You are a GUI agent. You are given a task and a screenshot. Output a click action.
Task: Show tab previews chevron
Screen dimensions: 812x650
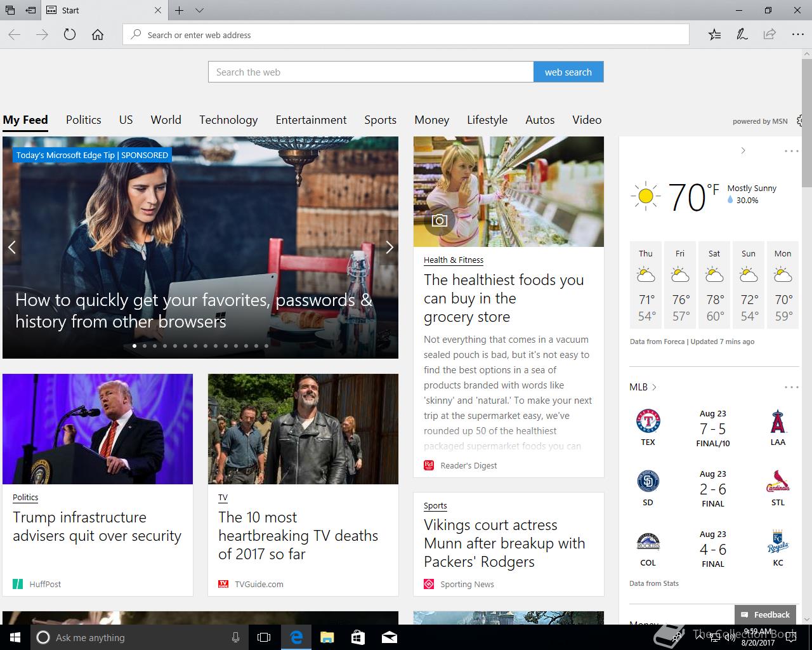coord(199,10)
